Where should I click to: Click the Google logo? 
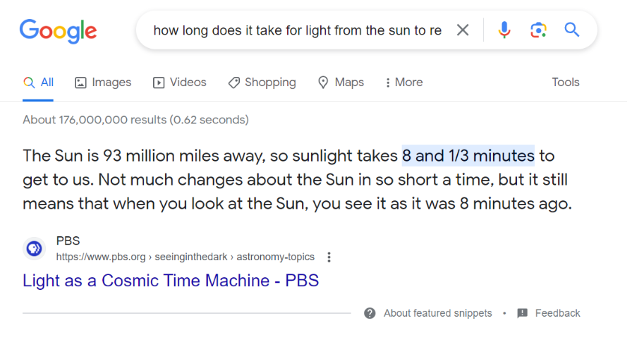[x=58, y=30]
